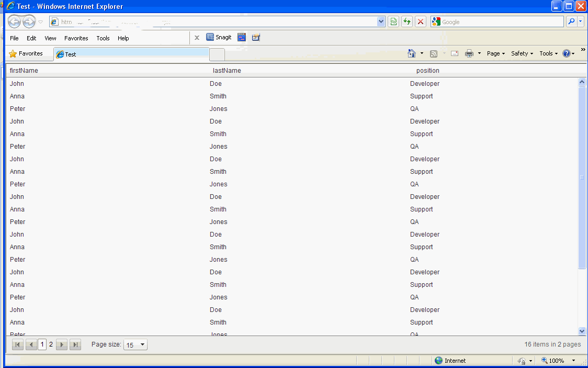Click the Snagit capture button
This screenshot has width=588, height=368.
pos(219,37)
